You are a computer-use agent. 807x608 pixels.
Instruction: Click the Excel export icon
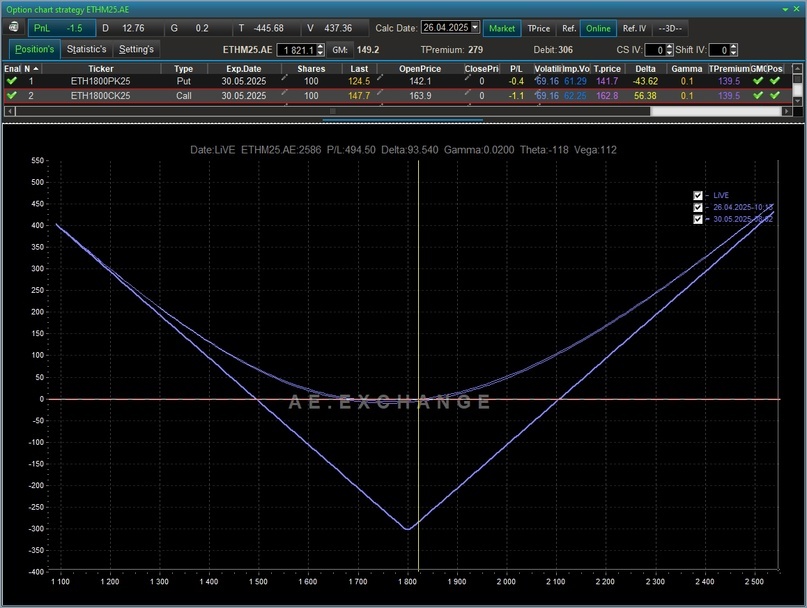[x=13, y=27]
